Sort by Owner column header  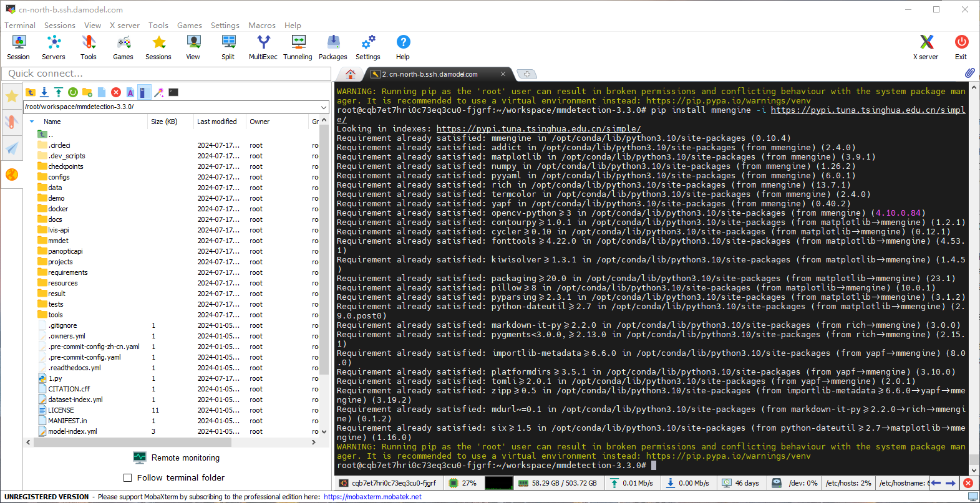(260, 122)
